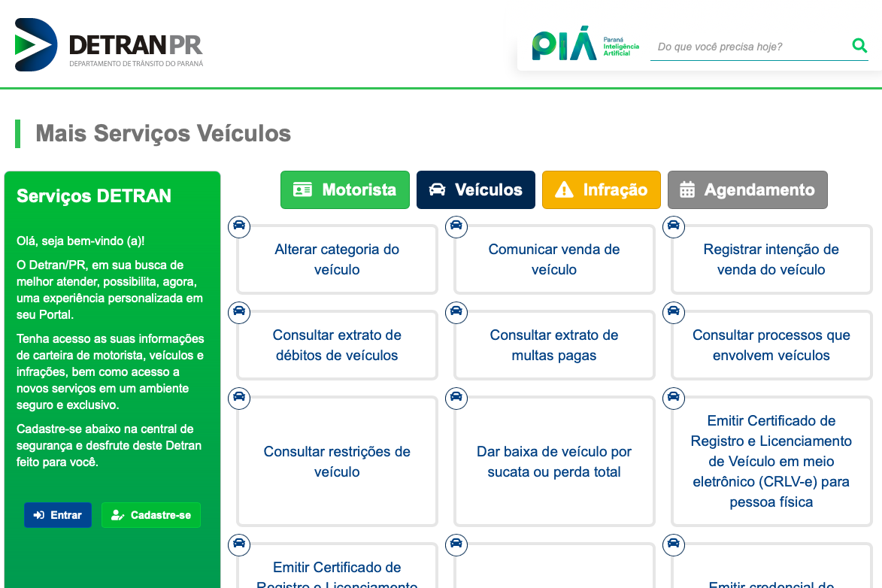Click car icon above Registrar intenção de venda
The height and width of the screenshot is (588, 882).
[674, 227]
